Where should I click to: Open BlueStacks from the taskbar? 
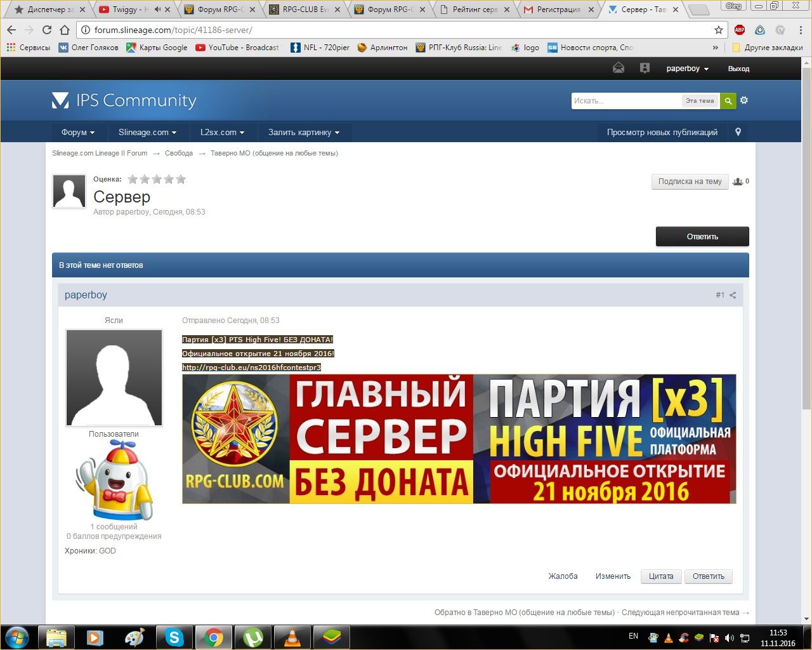(x=331, y=637)
